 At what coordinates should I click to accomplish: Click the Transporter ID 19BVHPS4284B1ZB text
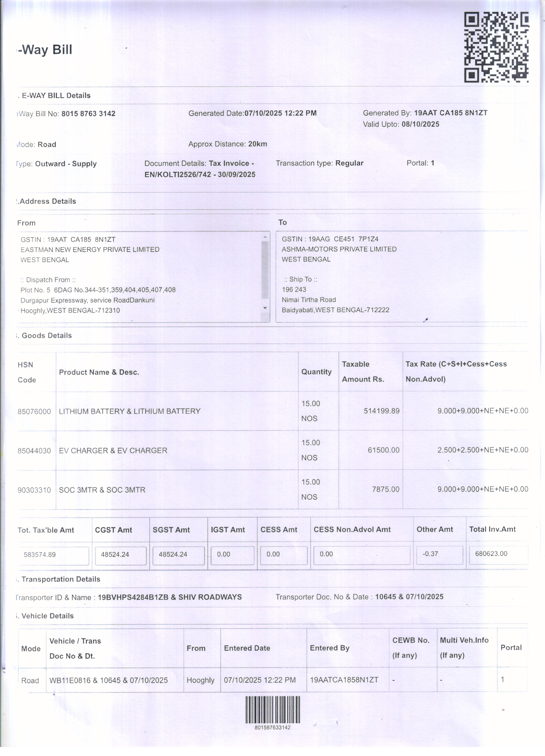click(x=133, y=597)
